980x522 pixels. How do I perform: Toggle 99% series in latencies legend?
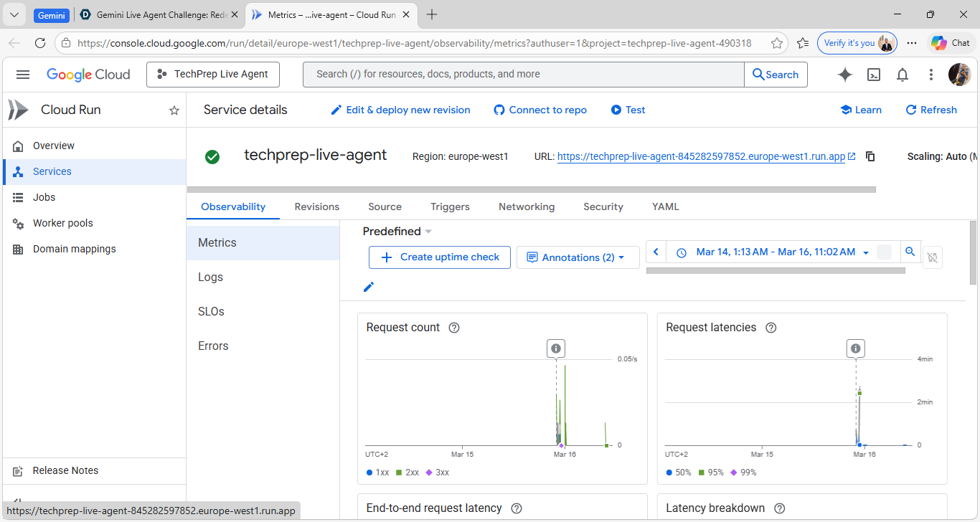click(x=743, y=473)
